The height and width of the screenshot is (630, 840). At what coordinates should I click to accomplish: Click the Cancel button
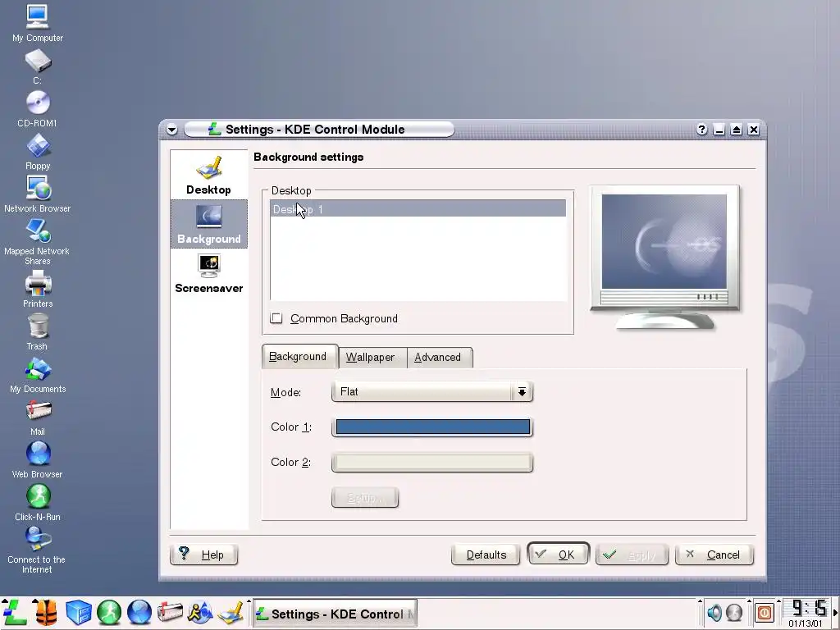(714, 555)
